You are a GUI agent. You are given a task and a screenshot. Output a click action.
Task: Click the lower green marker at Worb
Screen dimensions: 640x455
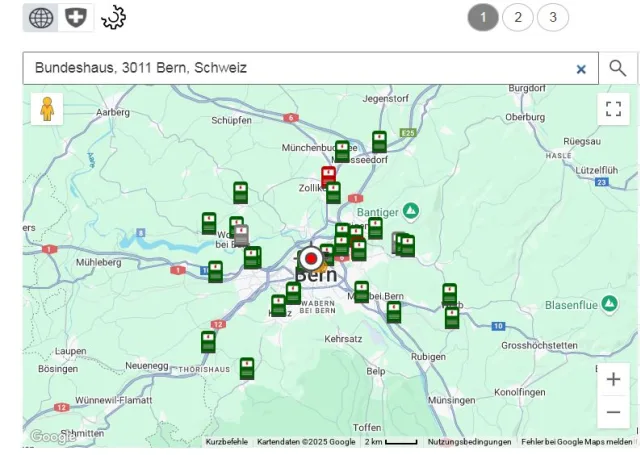[452, 318]
